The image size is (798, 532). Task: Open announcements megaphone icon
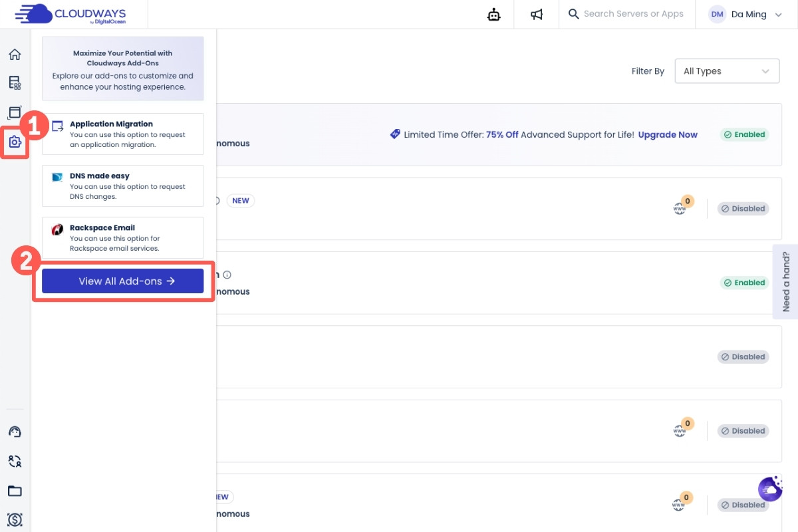pyautogui.click(x=537, y=15)
